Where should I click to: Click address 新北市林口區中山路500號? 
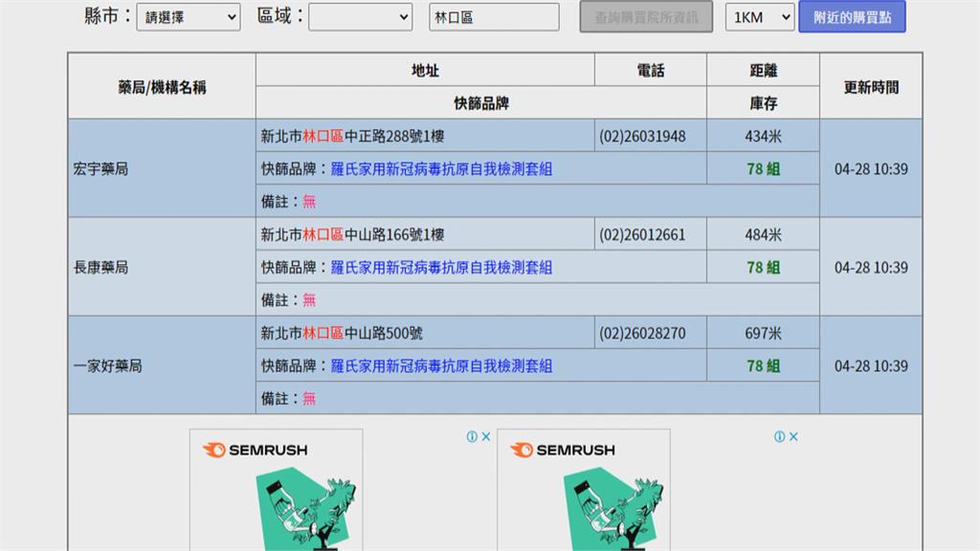(342, 334)
